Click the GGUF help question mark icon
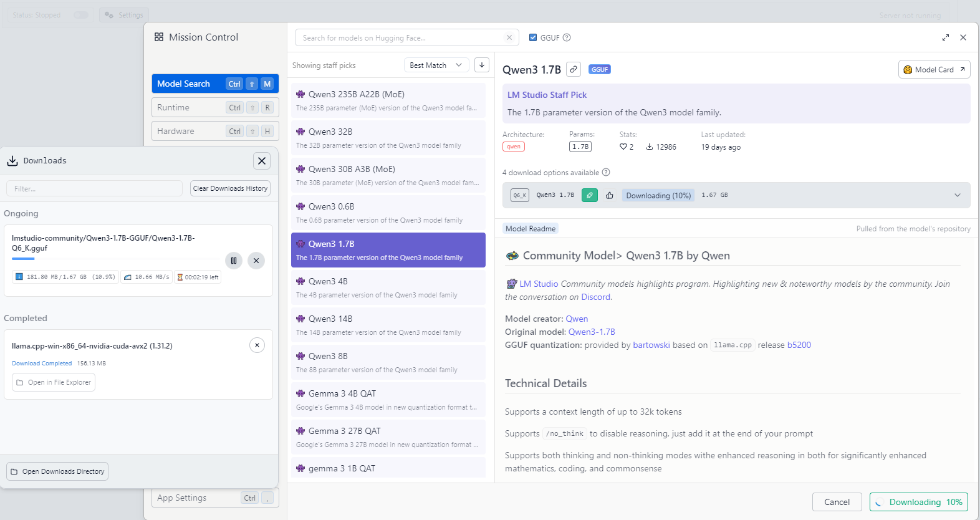This screenshot has width=980, height=520. coord(567,37)
